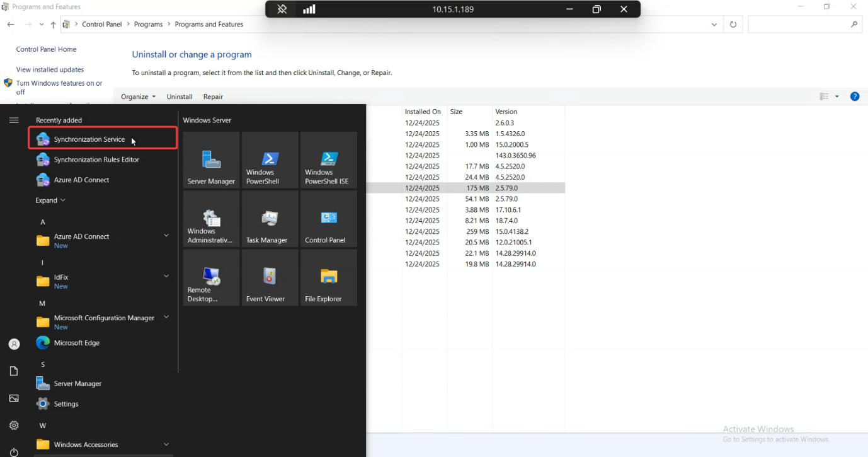Open the Remote Desktop tile
Viewport: 868px width, 457px height.
point(211,278)
